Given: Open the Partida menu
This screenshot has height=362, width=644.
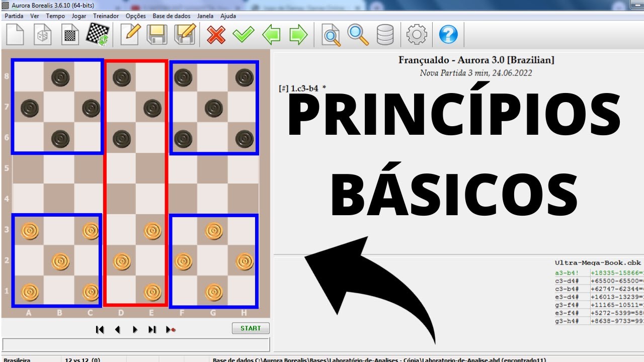Looking at the screenshot, I should coord(14,16).
